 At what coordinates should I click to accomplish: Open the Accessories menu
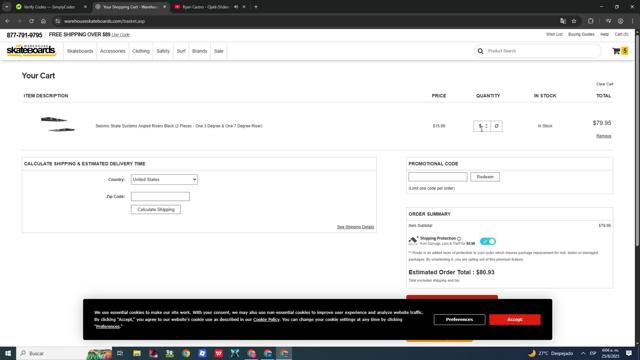click(x=113, y=51)
